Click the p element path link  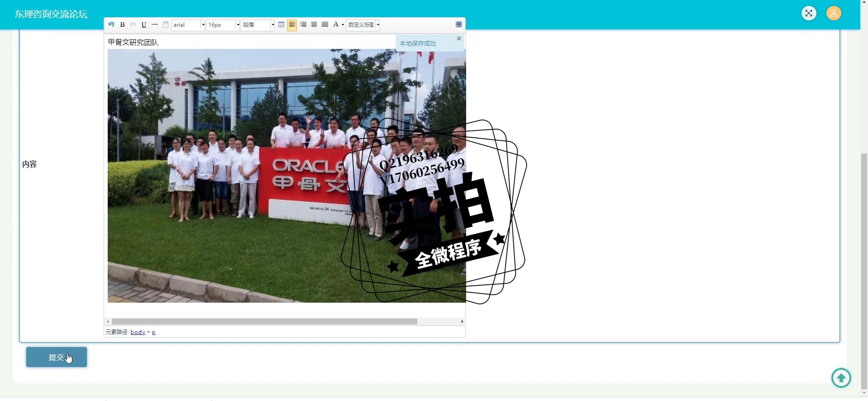(153, 332)
